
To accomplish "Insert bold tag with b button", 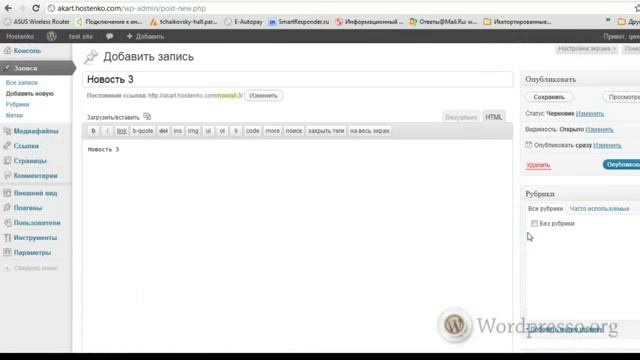I will click(93, 131).
